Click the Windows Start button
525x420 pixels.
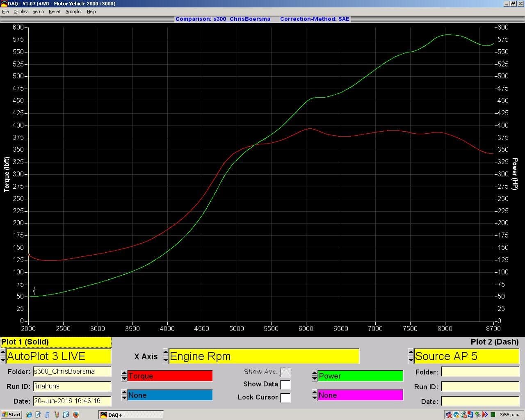click(11, 415)
